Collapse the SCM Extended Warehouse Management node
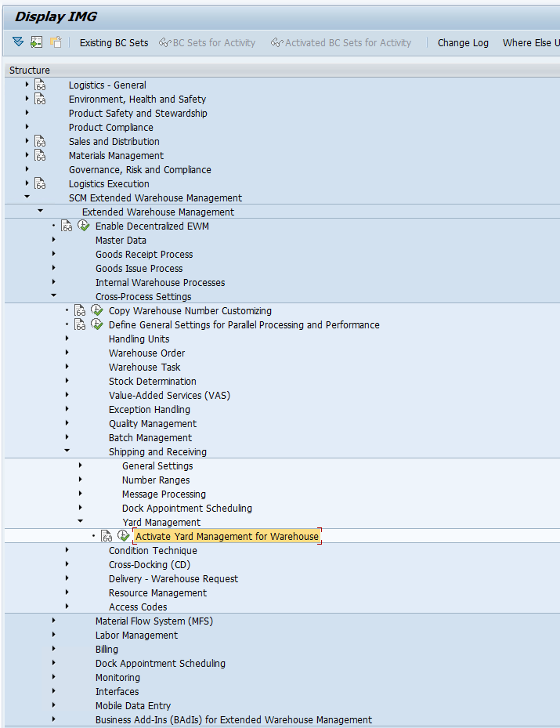 (27, 197)
